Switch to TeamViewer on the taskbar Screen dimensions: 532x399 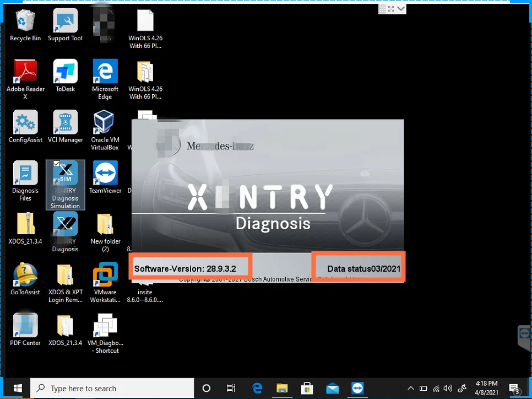357,388
